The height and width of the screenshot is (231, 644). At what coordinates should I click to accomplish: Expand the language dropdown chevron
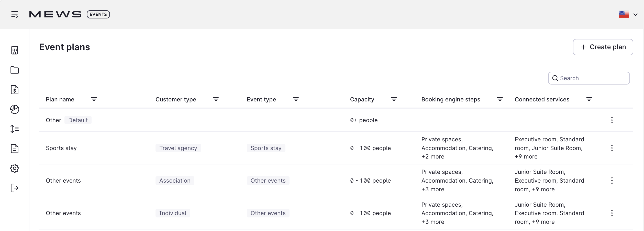click(x=636, y=15)
